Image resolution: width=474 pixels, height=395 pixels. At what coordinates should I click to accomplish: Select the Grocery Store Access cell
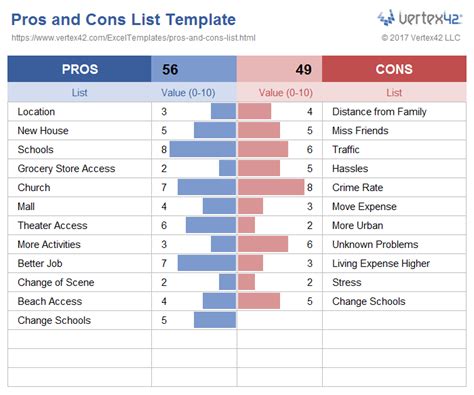coord(79,168)
